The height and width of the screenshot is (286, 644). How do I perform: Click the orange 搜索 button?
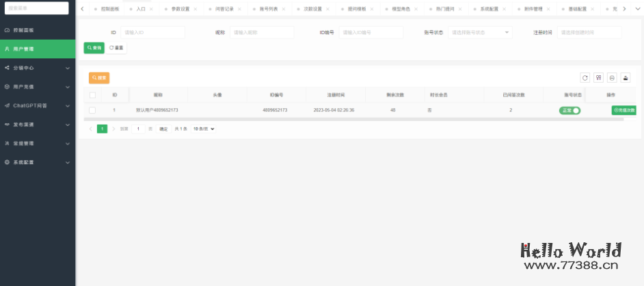tap(99, 78)
